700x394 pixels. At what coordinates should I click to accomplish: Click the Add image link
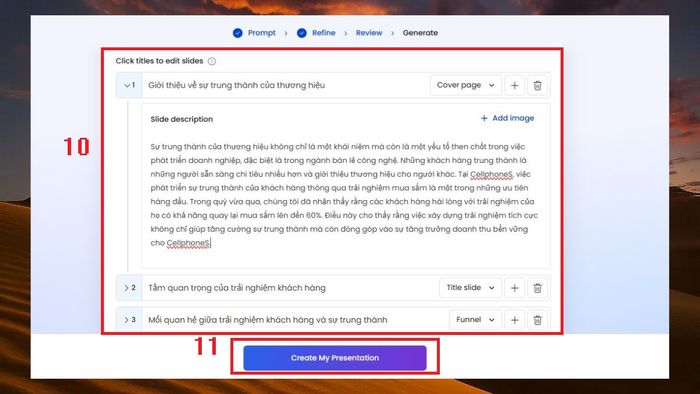(507, 118)
